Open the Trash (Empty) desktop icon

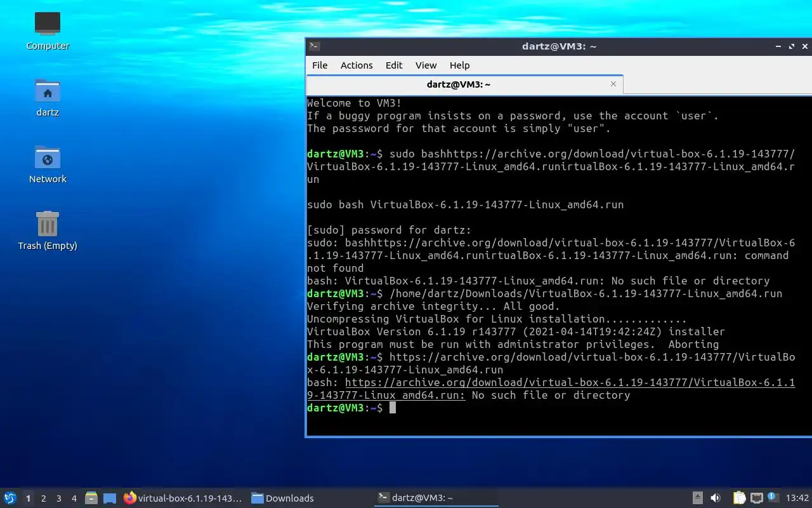48,231
